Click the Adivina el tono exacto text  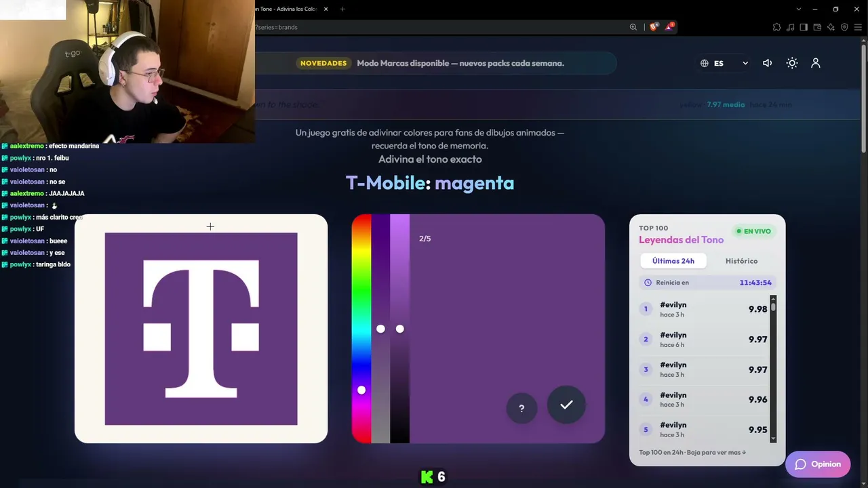[x=430, y=159]
